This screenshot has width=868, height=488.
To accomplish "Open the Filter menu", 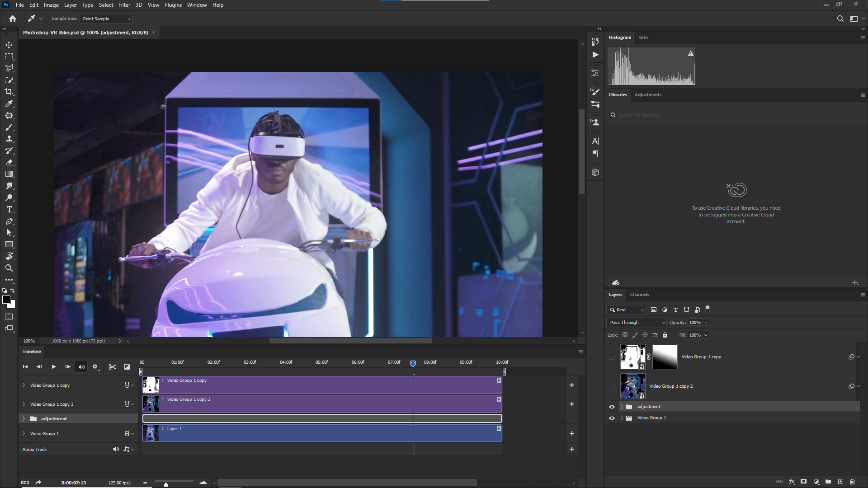I will click(124, 5).
